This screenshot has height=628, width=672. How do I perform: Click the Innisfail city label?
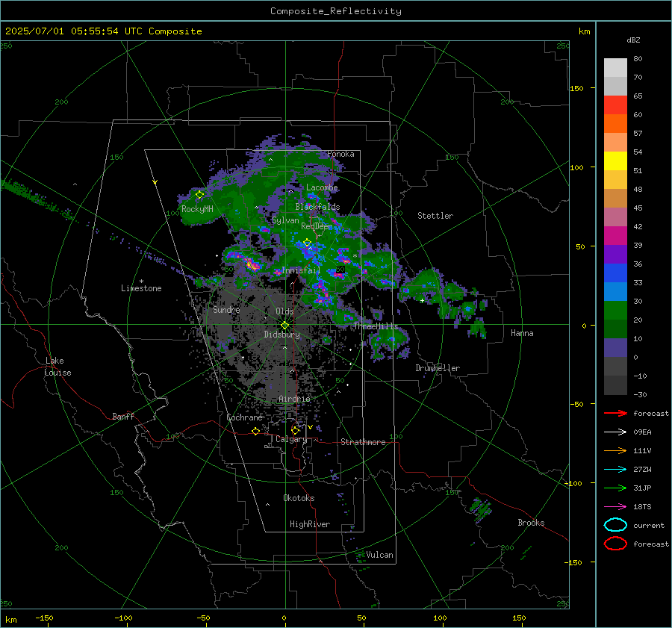tap(302, 270)
